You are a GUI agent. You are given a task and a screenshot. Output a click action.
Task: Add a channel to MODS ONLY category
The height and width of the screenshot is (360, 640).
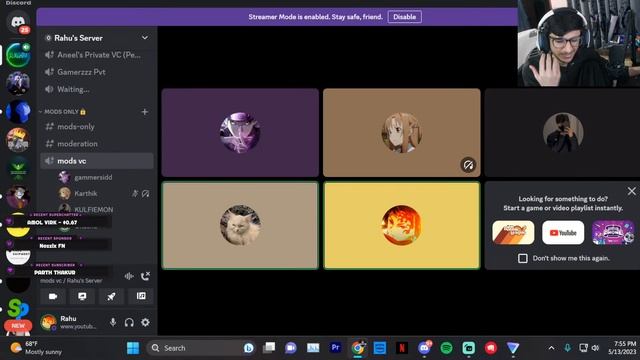(x=144, y=112)
